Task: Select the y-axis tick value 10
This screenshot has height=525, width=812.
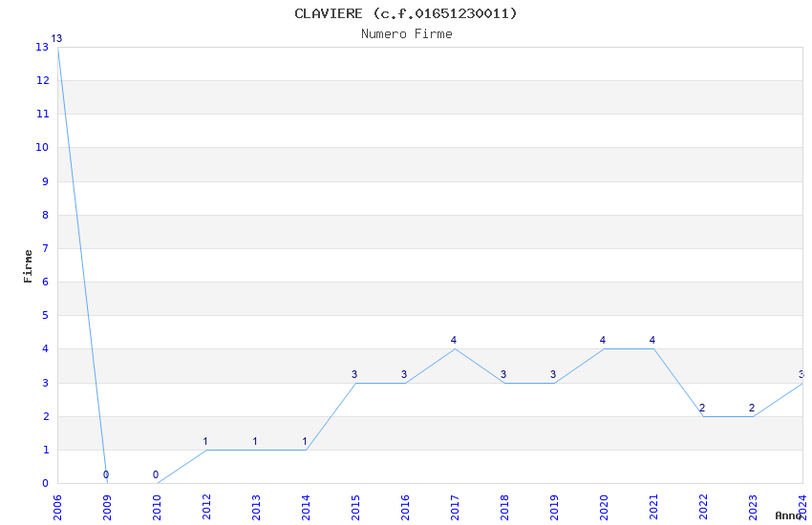Action: click(x=42, y=147)
